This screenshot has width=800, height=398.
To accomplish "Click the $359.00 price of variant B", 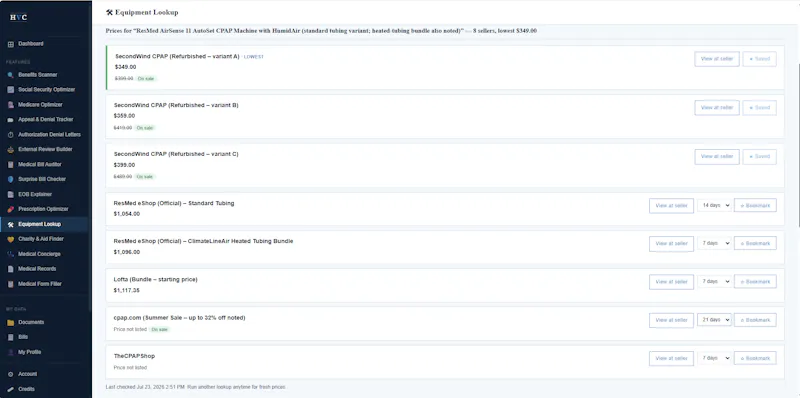I will click(x=124, y=116).
